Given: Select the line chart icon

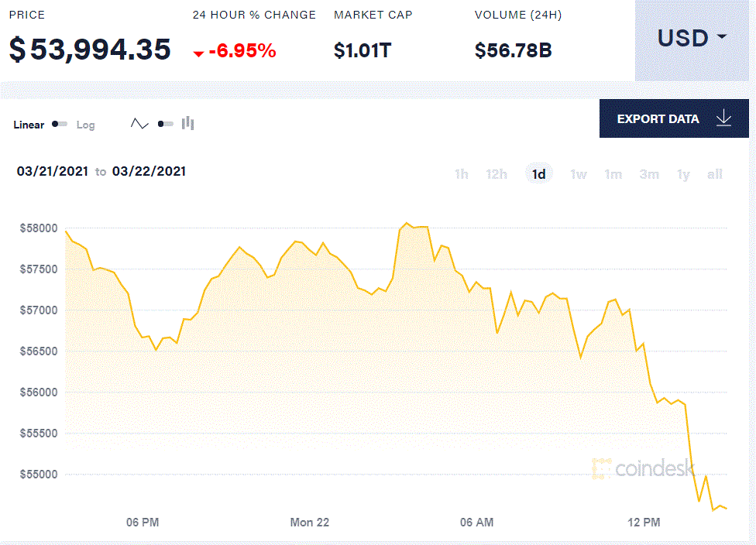Looking at the screenshot, I should tap(139, 123).
